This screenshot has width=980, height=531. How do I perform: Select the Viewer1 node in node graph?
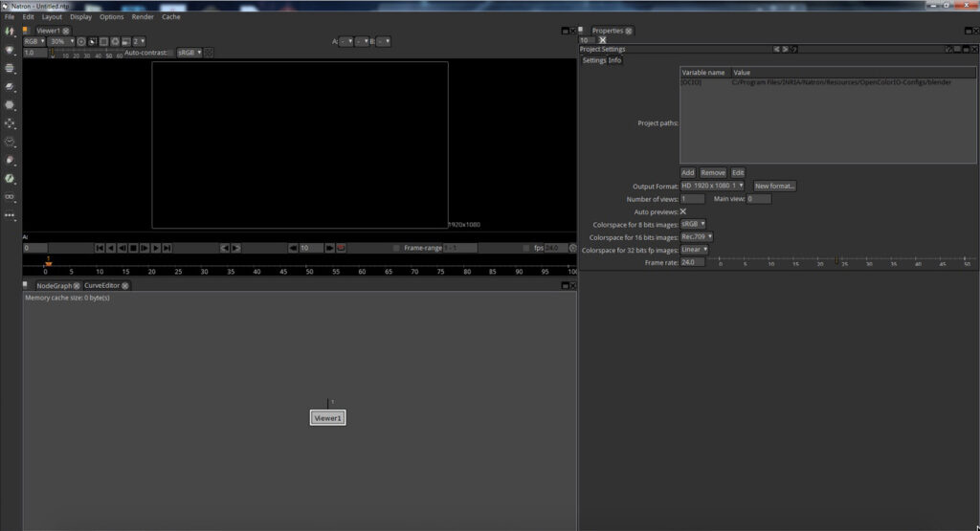tap(328, 418)
